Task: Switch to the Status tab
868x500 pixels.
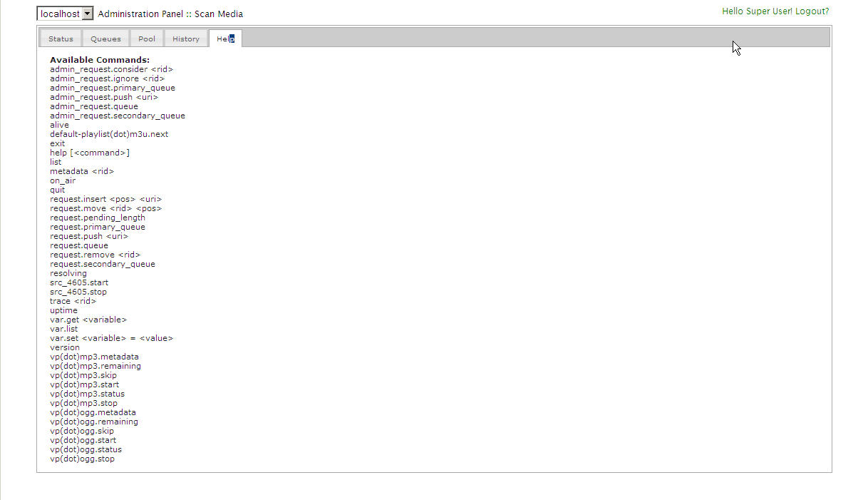Action: [61, 39]
